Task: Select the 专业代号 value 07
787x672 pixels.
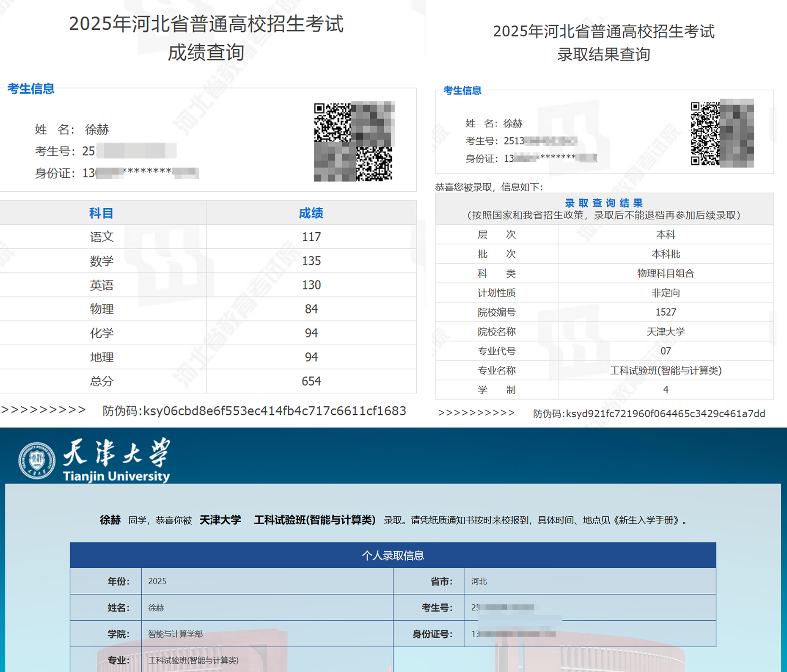Action: [x=666, y=351]
